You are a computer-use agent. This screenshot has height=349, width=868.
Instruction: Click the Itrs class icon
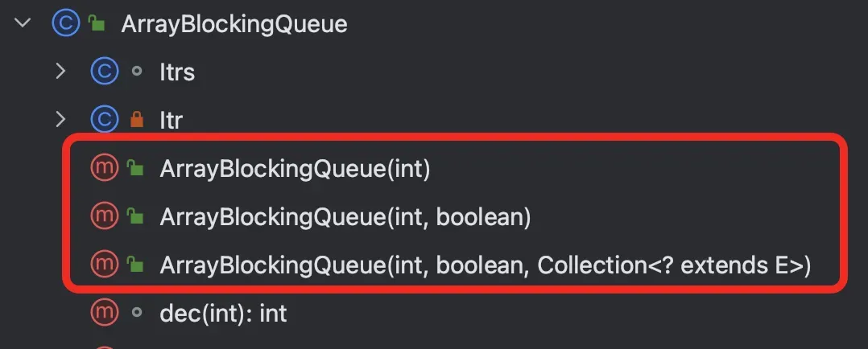(x=105, y=72)
